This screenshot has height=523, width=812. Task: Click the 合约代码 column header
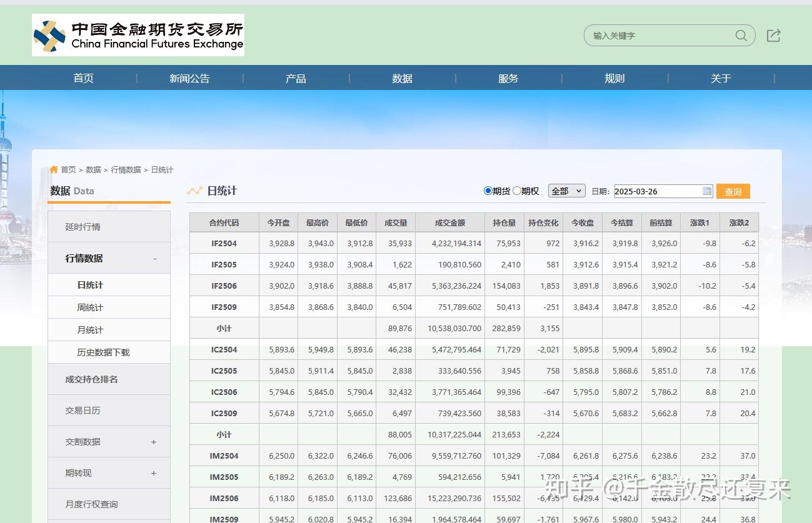tap(224, 222)
